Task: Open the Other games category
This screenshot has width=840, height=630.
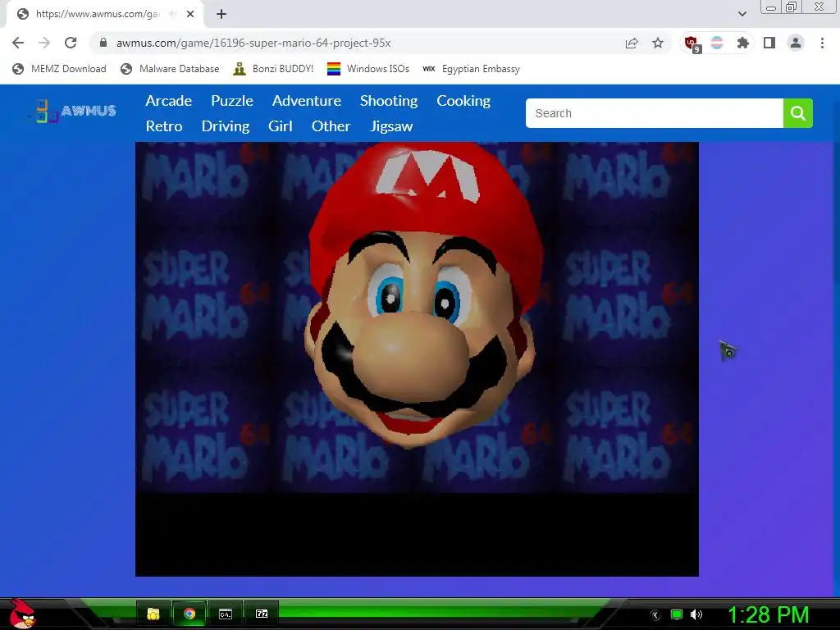Action: [331, 126]
